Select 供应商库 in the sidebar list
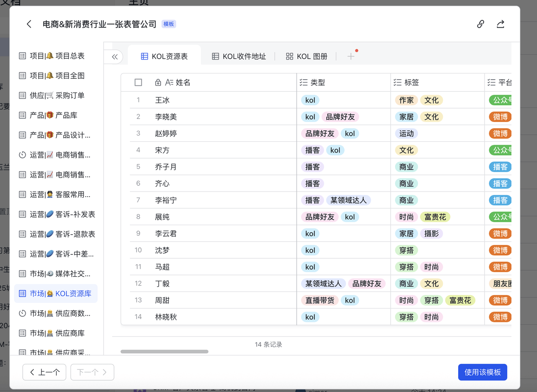This screenshot has width=537, height=392. (57, 333)
